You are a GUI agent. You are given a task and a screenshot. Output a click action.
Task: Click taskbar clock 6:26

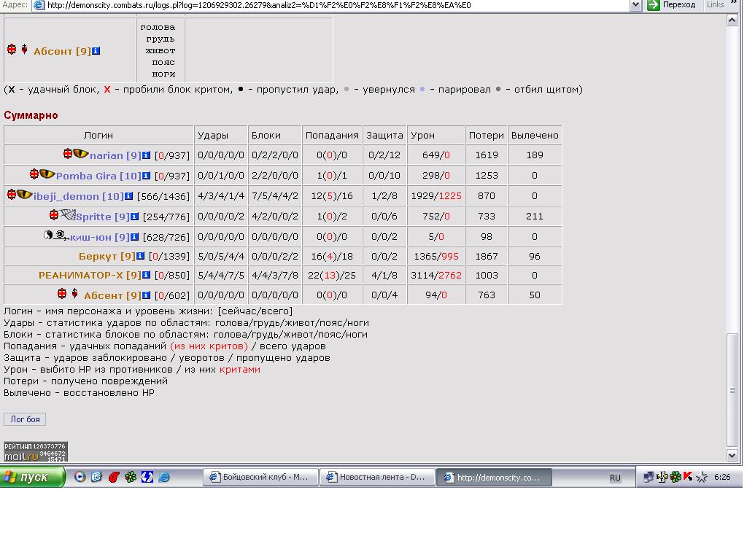722,477
